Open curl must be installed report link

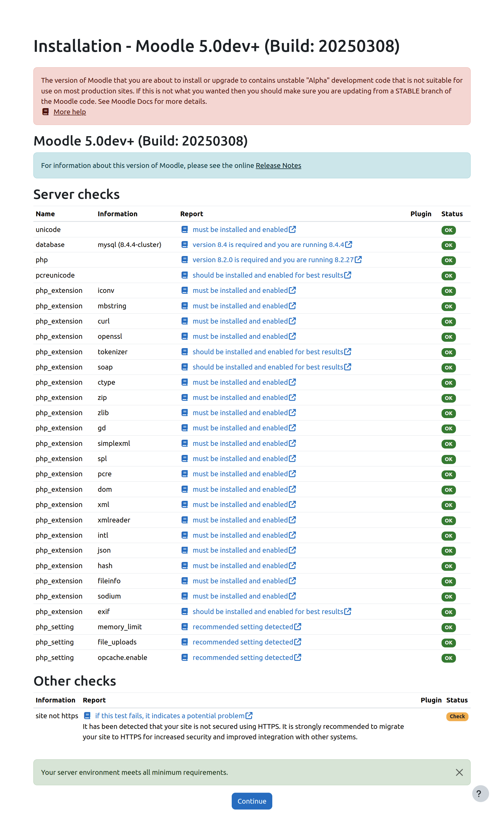click(x=244, y=321)
